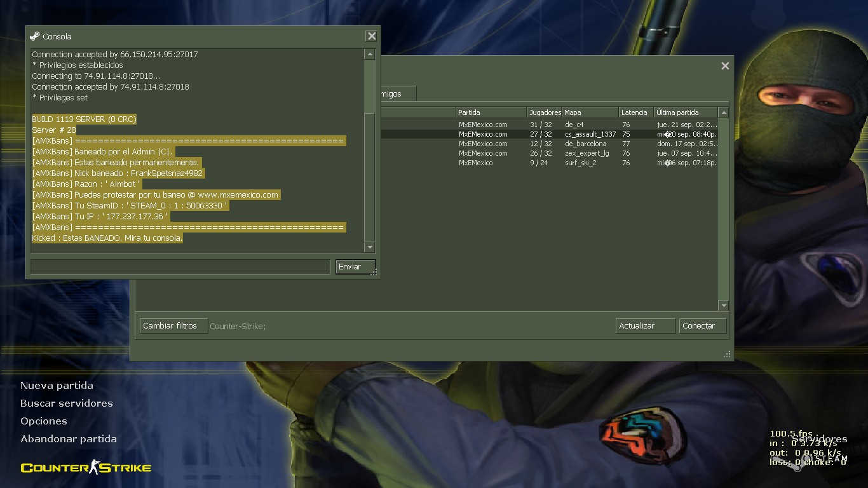
Task: Open Opciones from main menu
Action: (x=44, y=421)
